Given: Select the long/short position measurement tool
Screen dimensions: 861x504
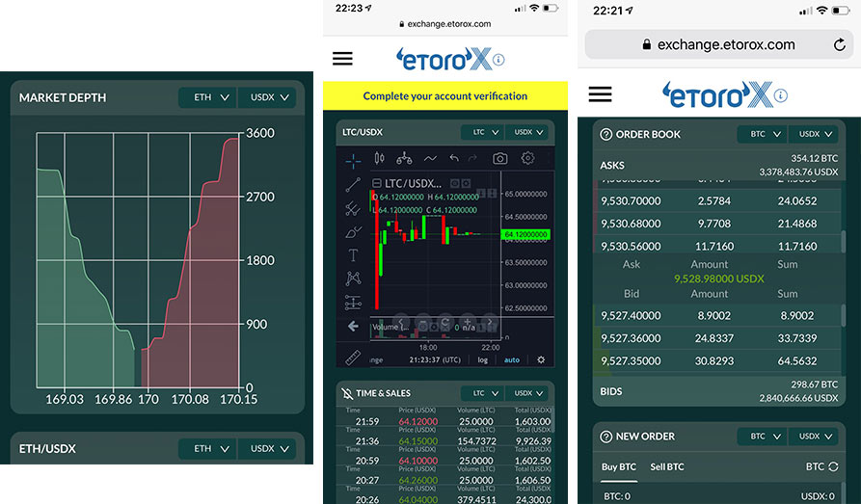Looking at the screenshot, I should coord(353,302).
